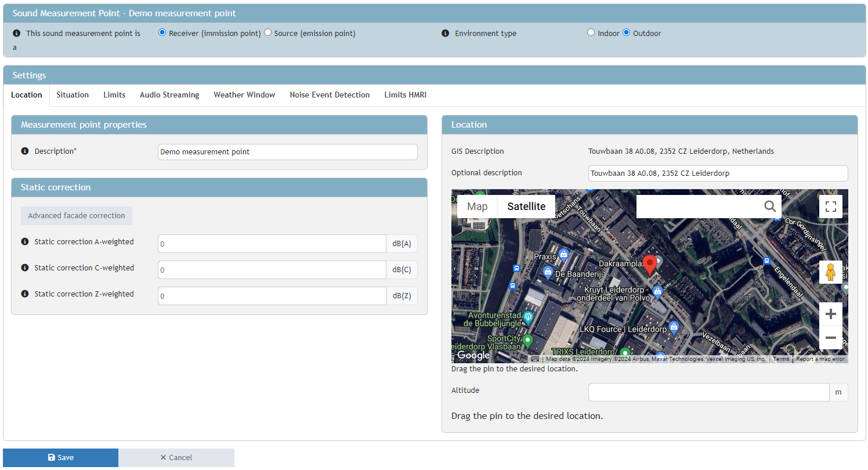The image size is (868, 470).
Task: Click the map search magnifier icon
Action: (x=769, y=207)
